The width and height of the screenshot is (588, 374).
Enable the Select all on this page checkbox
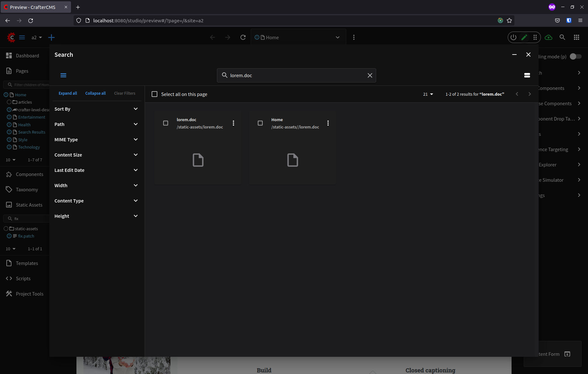pyautogui.click(x=154, y=94)
